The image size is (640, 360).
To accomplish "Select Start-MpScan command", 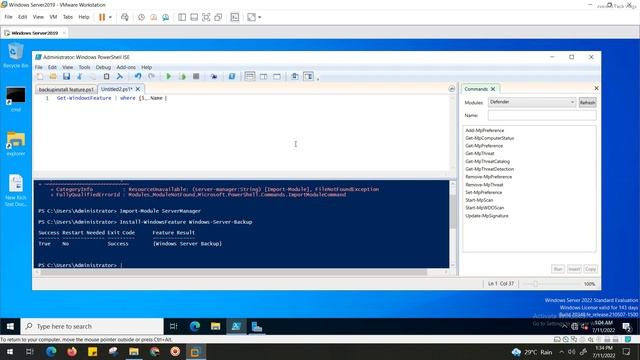I will 479,200.
